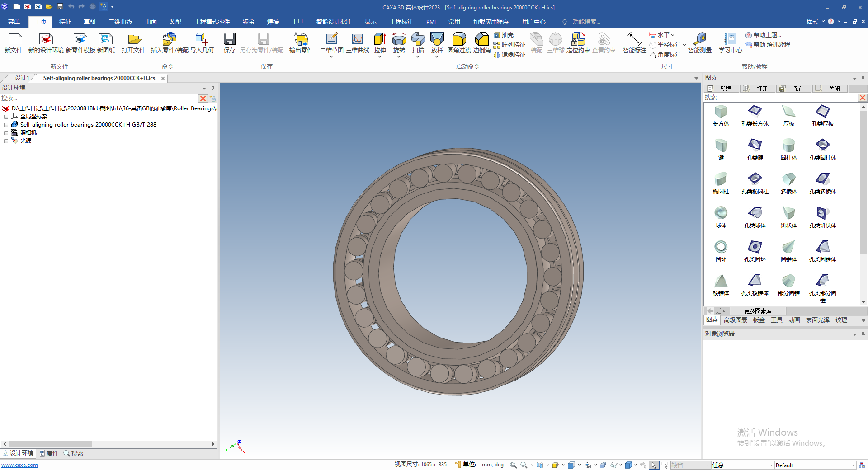Clear the design tree search with X
Screen dimensions: 868x470
pyautogui.click(x=203, y=98)
